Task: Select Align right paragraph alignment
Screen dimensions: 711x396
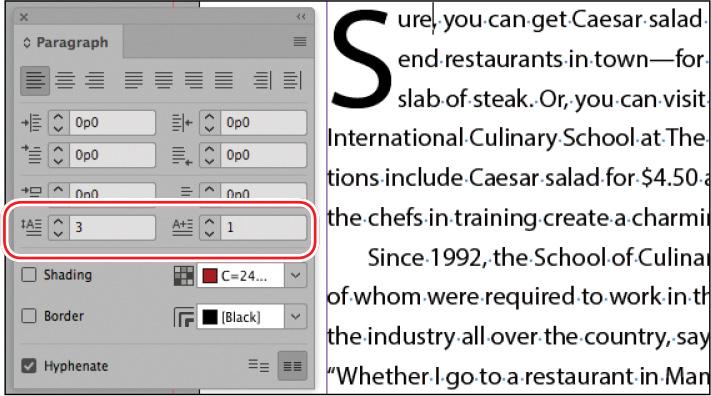Action: [94, 81]
